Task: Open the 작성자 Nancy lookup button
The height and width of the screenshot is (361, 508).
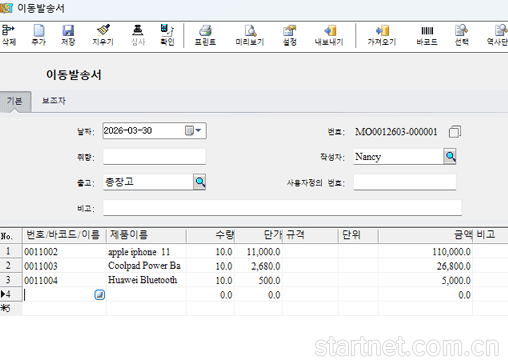Action: [450, 156]
